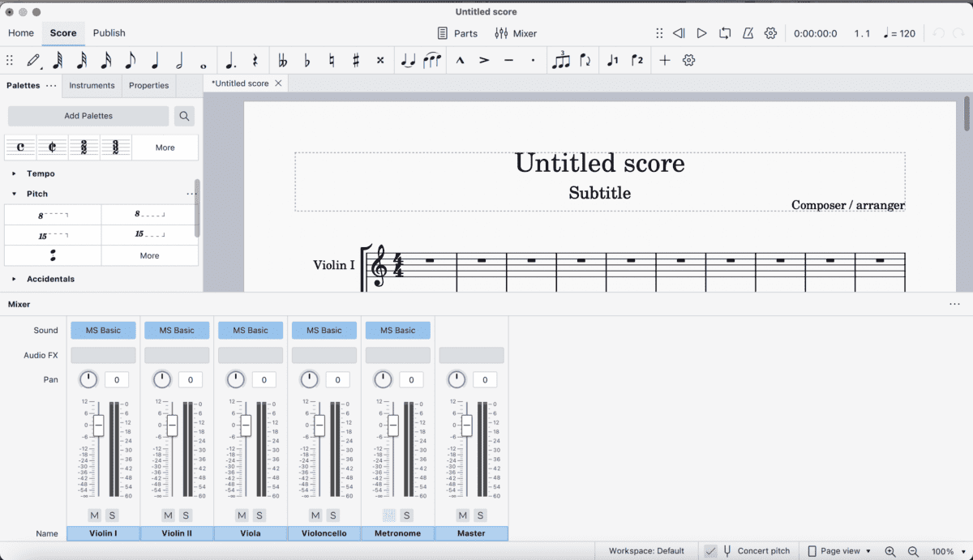Click the Add Palettes button
This screenshot has width=973, height=560.
point(88,116)
